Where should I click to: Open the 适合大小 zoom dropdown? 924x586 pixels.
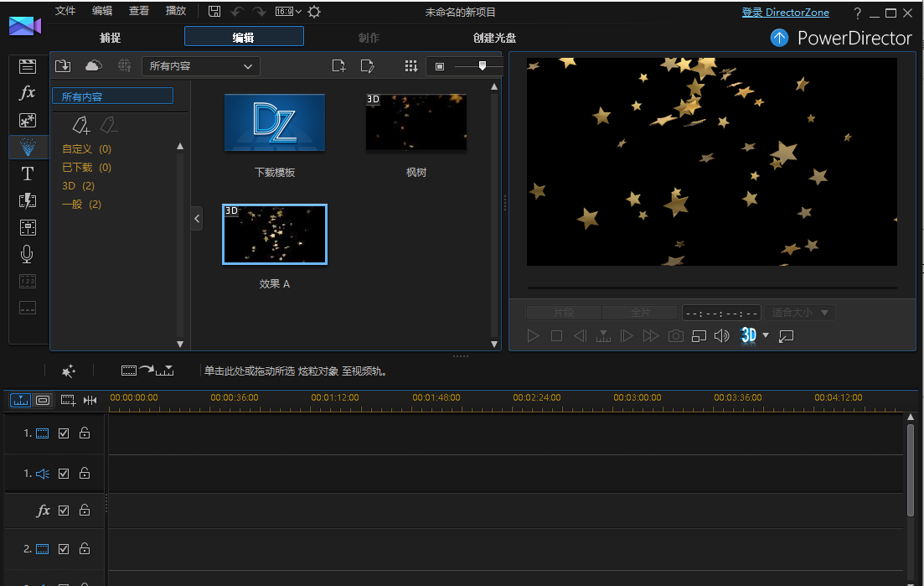(x=800, y=313)
